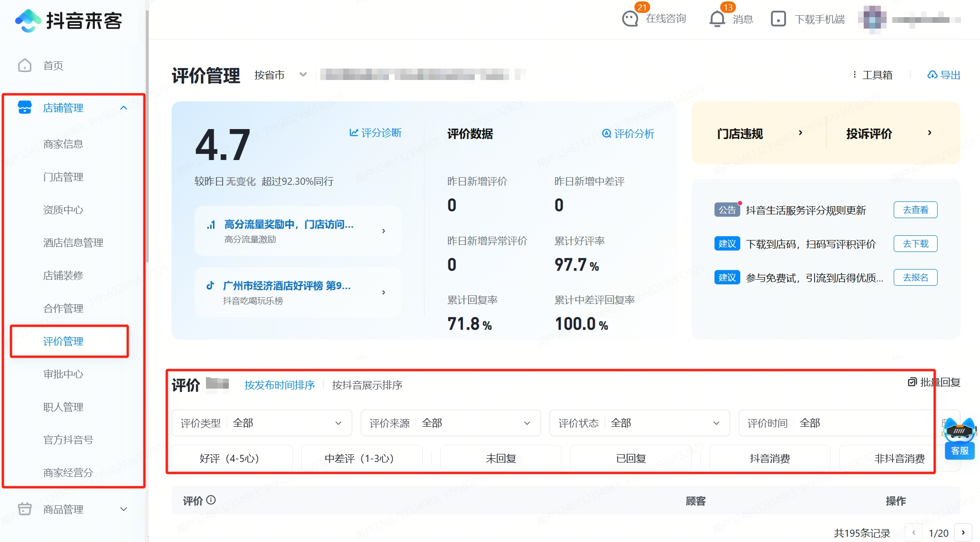980x542 pixels.
Task: Open 门店管理 in the sidebar
Action: [63, 177]
